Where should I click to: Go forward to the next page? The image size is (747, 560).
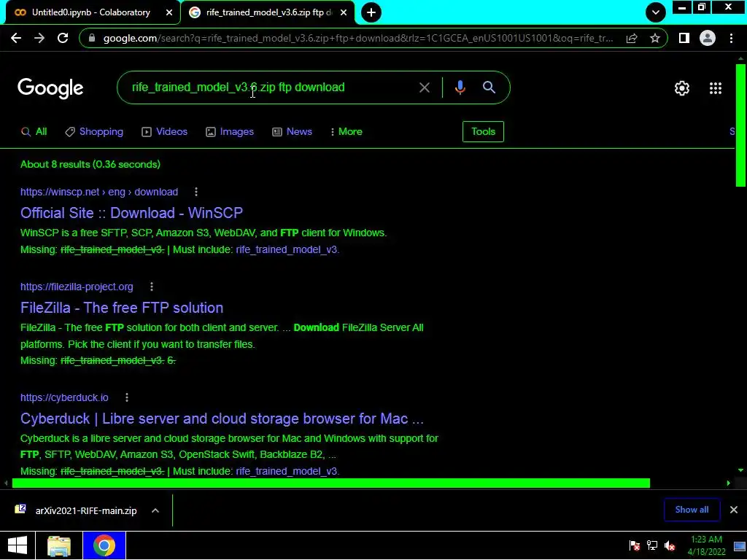pyautogui.click(x=39, y=38)
